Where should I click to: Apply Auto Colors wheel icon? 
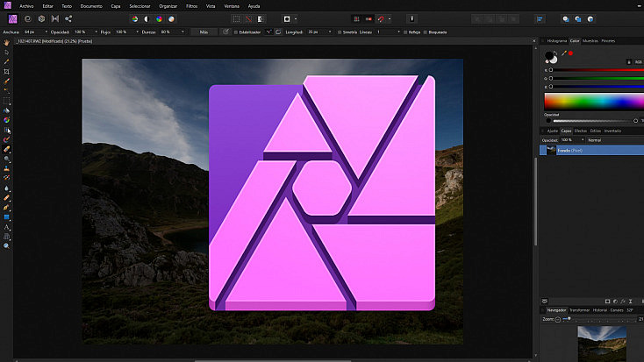(x=159, y=19)
